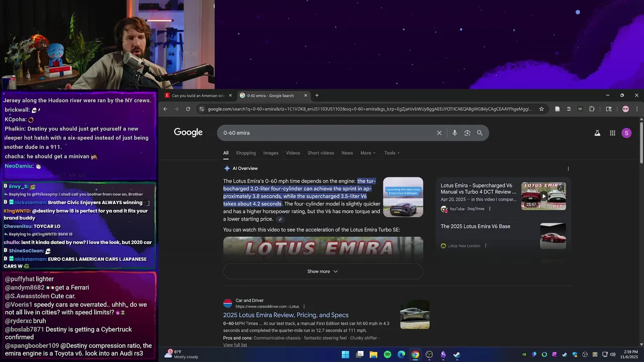This screenshot has height=362, width=644.
Task: Open options for the DragTimes YouTube source
Action: (490, 209)
